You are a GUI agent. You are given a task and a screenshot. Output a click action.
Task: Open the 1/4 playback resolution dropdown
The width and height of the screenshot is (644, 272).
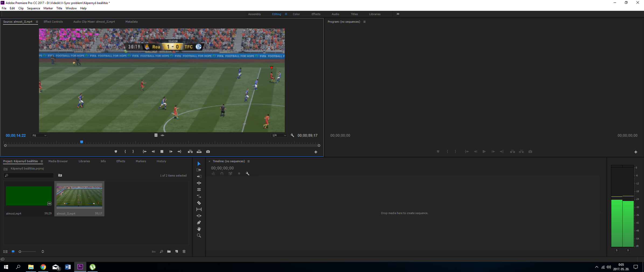(x=279, y=135)
